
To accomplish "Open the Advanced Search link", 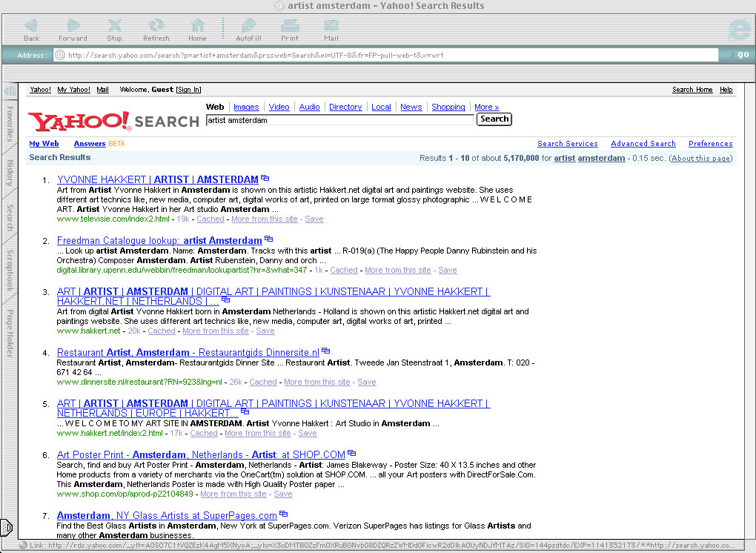I will (x=643, y=144).
